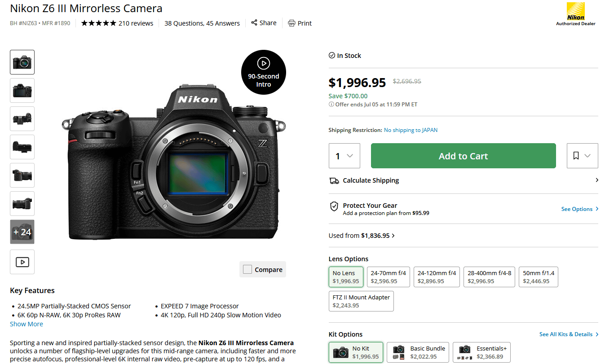
Task: Play the 90-Second Intro video
Action: point(264,63)
